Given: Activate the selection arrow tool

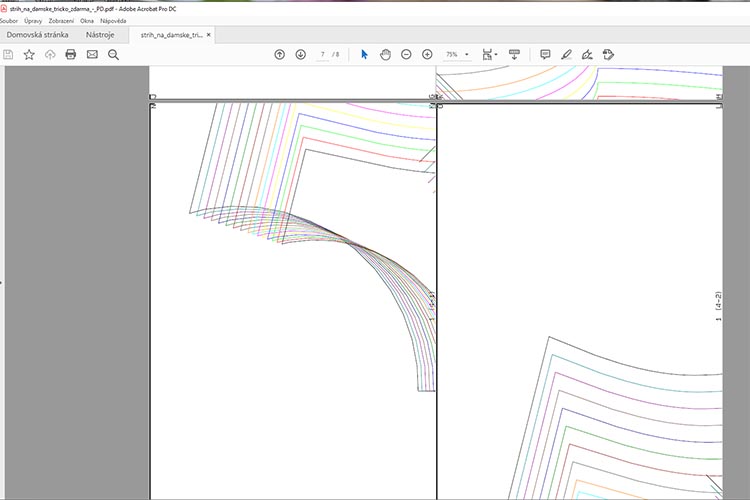Looking at the screenshot, I should click(364, 54).
